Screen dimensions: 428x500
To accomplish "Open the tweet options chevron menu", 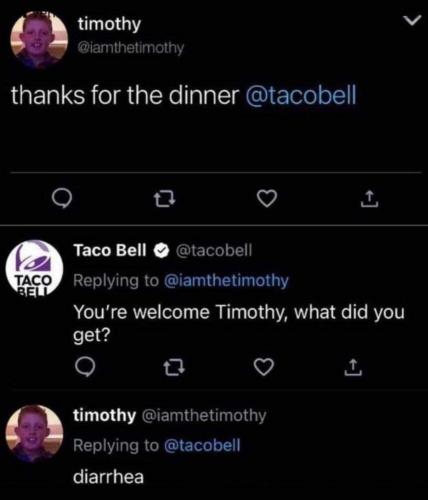I will pyautogui.click(x=411, y=21).
